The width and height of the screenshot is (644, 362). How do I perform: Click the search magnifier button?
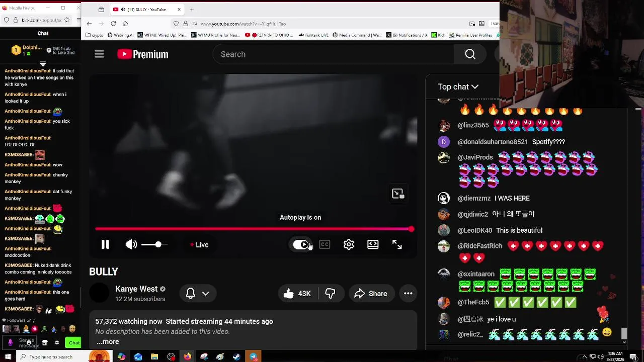[x=470, y=54]
